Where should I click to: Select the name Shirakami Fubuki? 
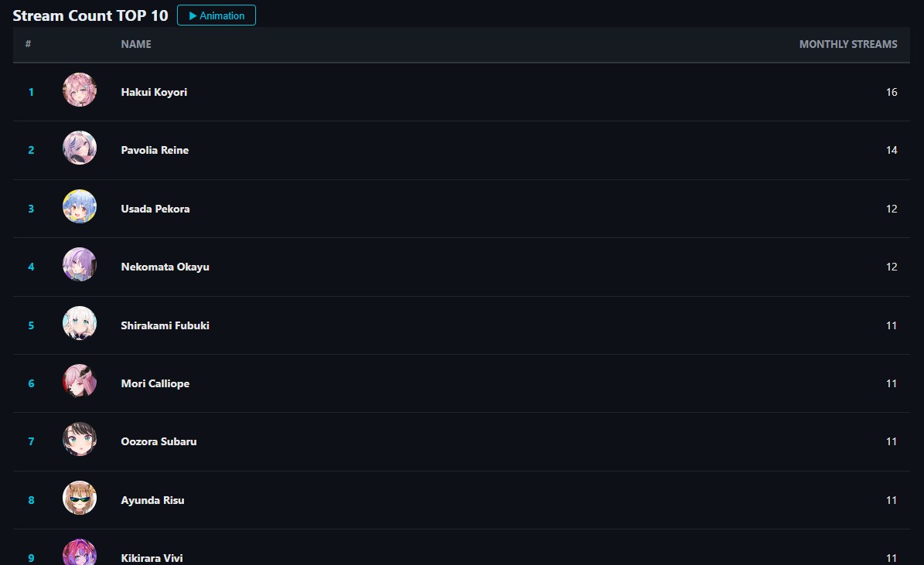coord(165,326)
